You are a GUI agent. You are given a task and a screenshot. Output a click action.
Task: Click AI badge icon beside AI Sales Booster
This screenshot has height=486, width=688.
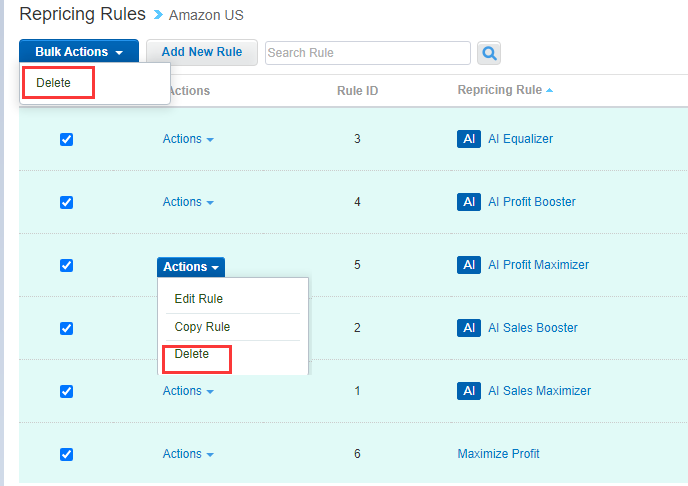[469, 328]
